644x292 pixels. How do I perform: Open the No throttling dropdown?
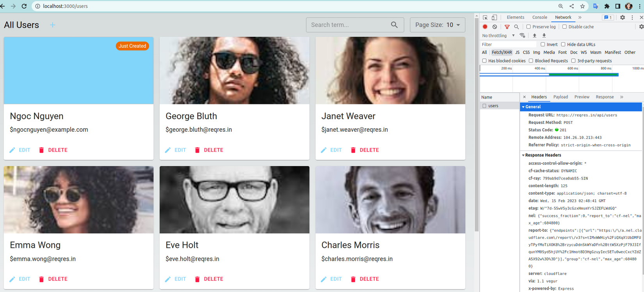[498, 36]
